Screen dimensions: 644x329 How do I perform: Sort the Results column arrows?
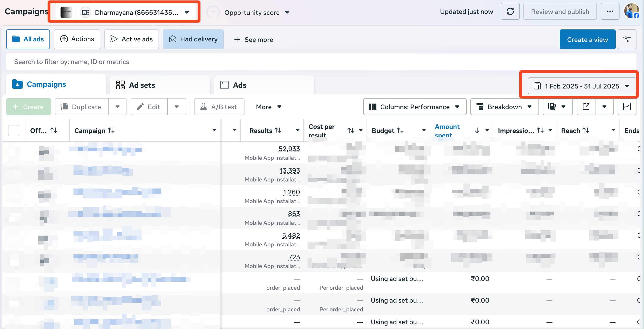coord(278,130)
